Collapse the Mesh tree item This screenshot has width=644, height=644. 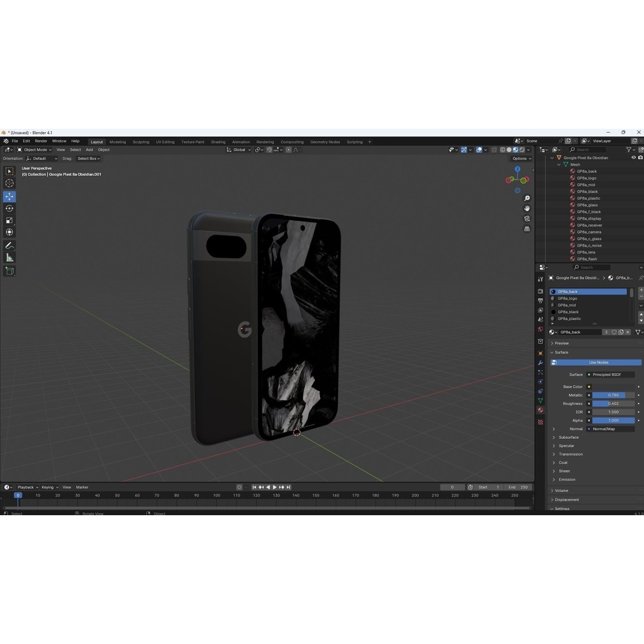tap(559, 165)
